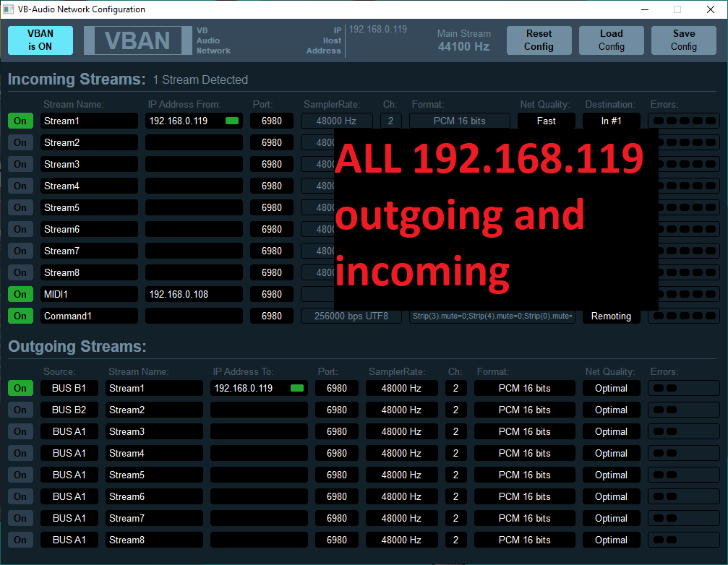Click Reset Config button
Screen dimensions: 728x565
[539, 40]
